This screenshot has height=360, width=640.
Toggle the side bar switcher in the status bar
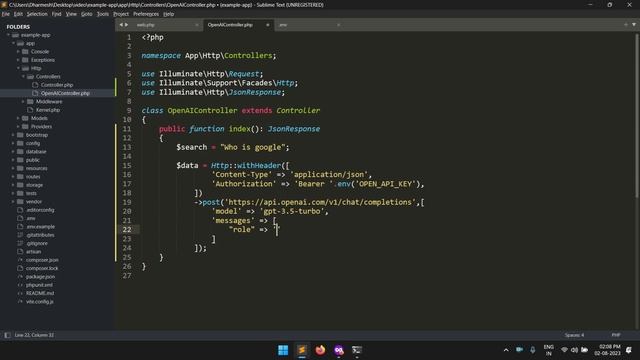(x=7, y=335)
